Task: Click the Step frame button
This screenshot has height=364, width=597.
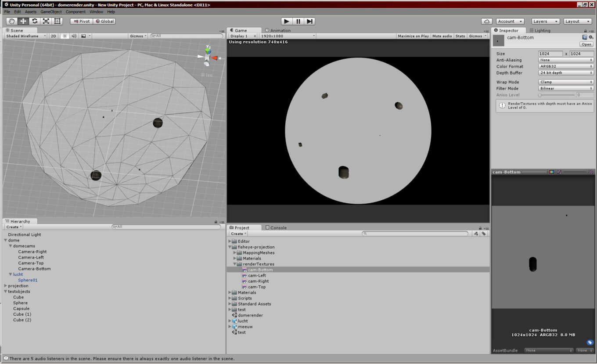Action: [309, 21]
